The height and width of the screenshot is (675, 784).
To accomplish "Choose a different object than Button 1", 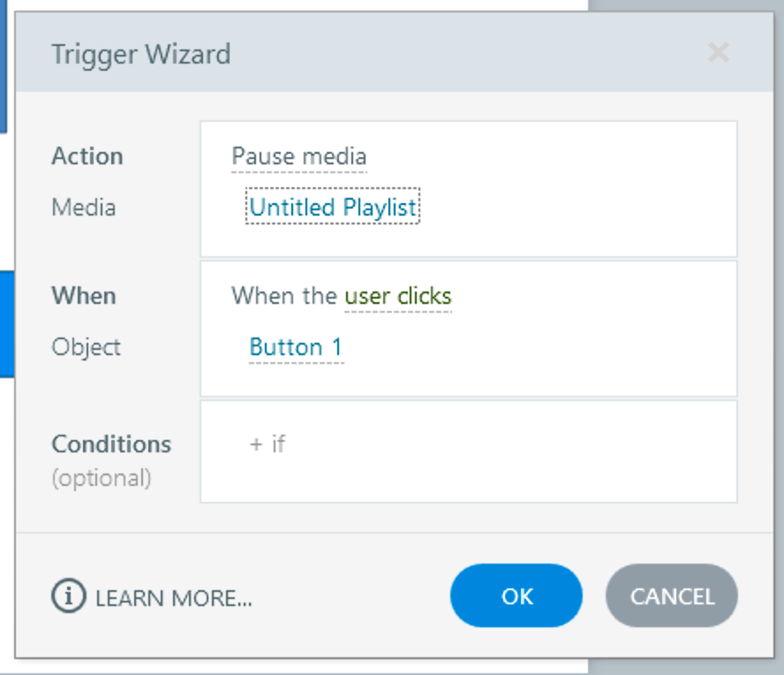I will click(x=296, y=347).
